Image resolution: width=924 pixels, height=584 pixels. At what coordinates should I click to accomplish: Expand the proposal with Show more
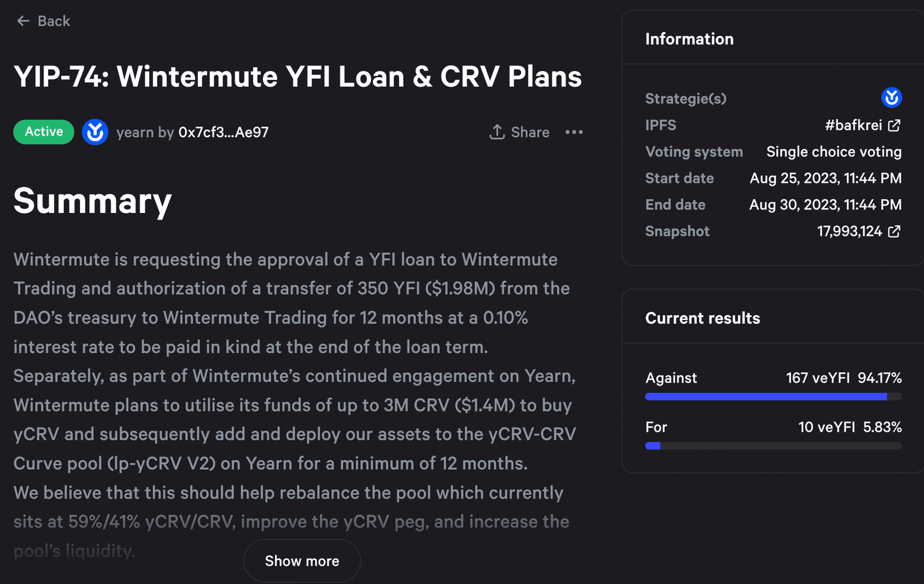coord(302,561)
